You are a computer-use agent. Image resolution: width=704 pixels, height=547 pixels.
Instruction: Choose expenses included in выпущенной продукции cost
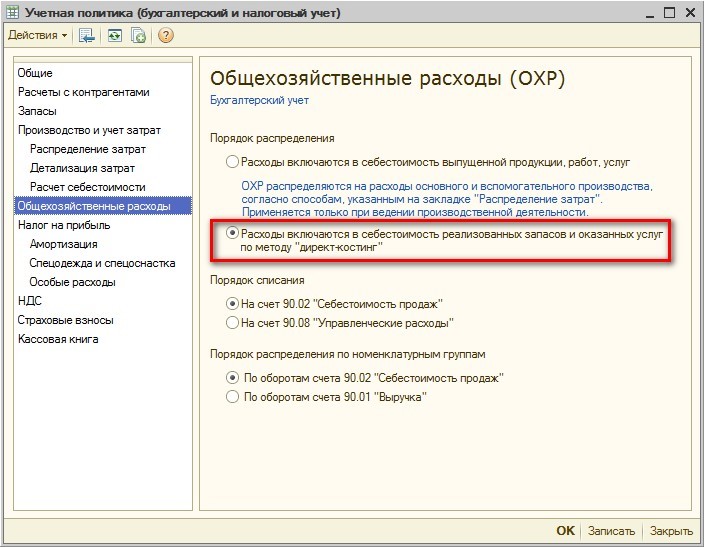232,162
